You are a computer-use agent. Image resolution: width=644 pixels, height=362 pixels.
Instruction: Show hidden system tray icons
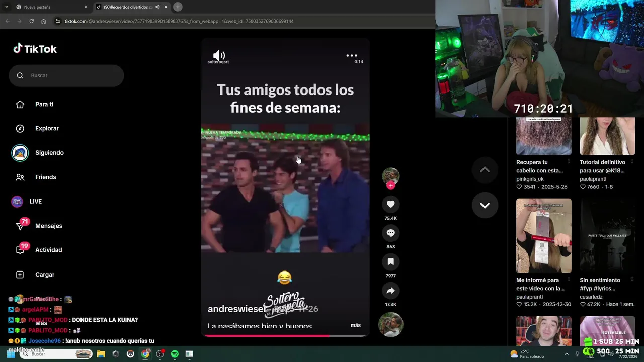pos(566,354)
